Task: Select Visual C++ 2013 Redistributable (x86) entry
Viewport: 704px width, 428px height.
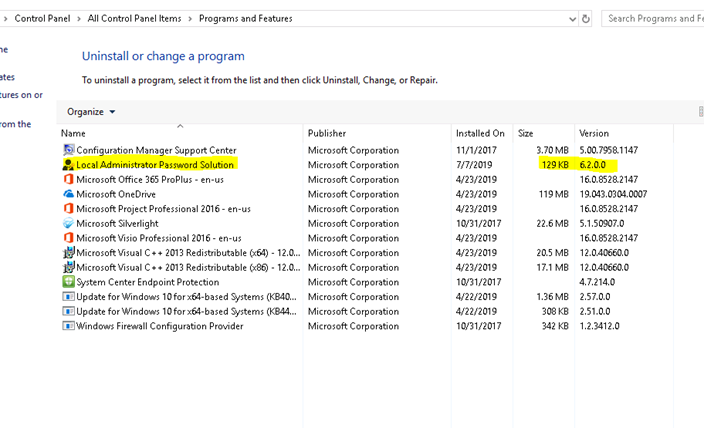Action: [188, 267]
